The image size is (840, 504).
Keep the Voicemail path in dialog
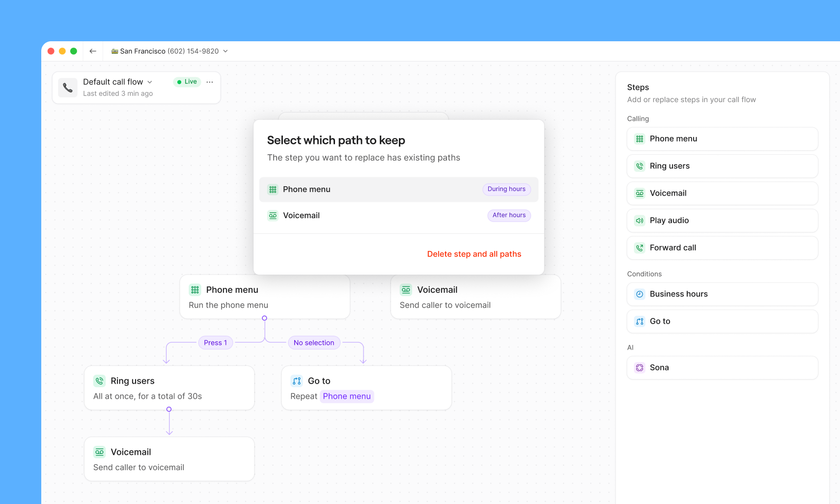[x=398, y=215]
